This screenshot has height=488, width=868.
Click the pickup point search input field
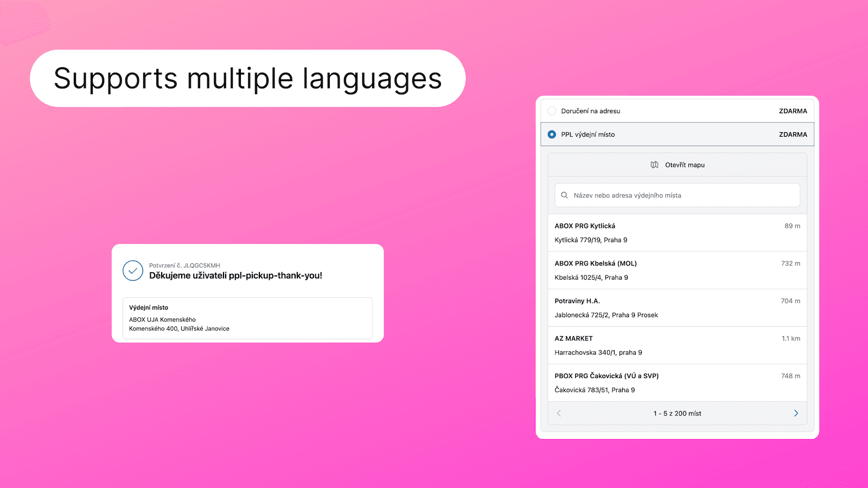click(677, 195)
